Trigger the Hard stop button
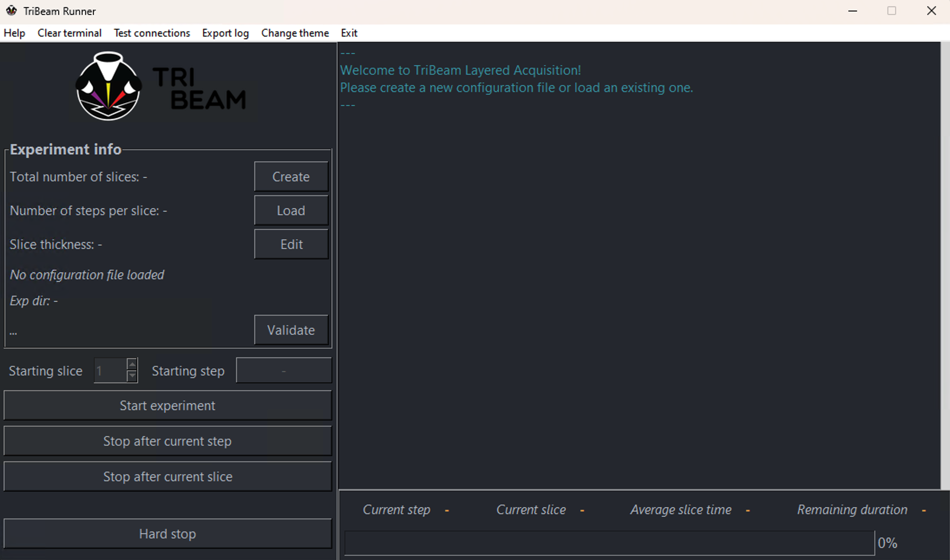The height and width of the screenshot is (560, 950). click(167, 534)
